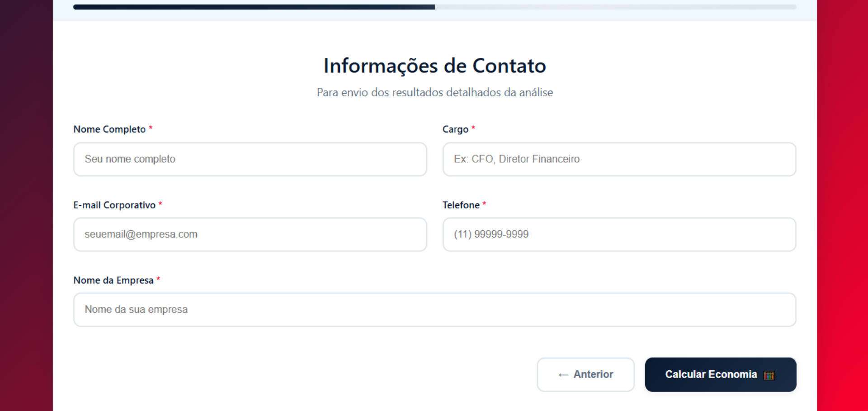868x411 pixels.
Task: Click the Informações de Contato heading
Action: tap(434, 66)
